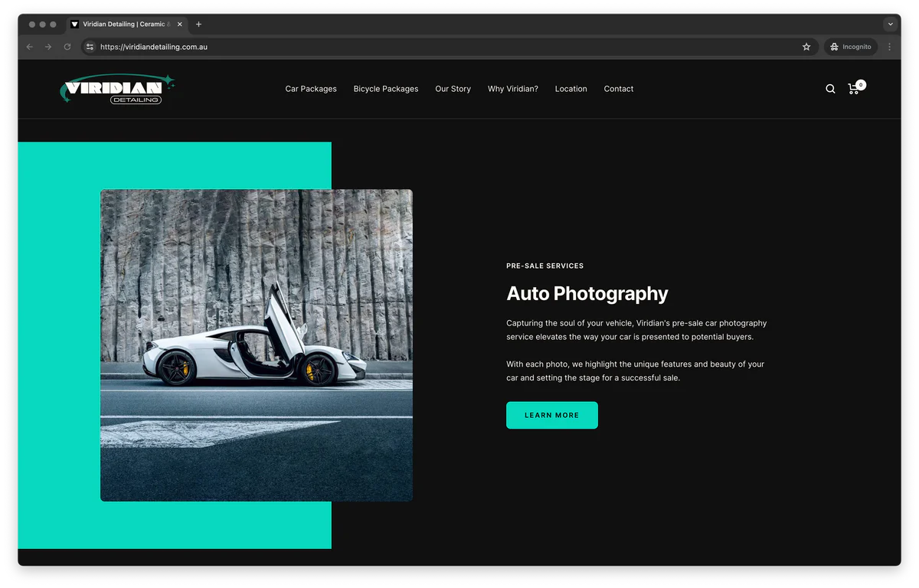The image size is (919, 588).
Task: Navigate to the Location page
Action: point(571,89)
